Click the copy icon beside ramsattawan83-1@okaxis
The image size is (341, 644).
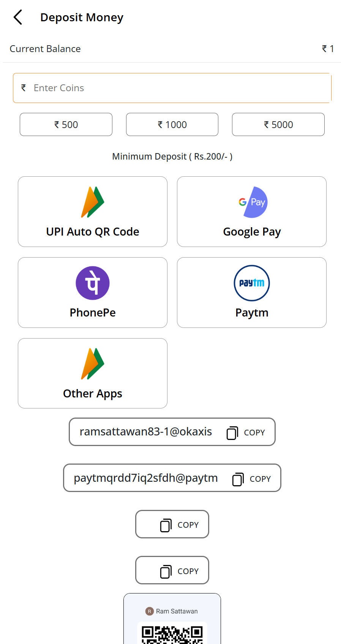(232, 432)
